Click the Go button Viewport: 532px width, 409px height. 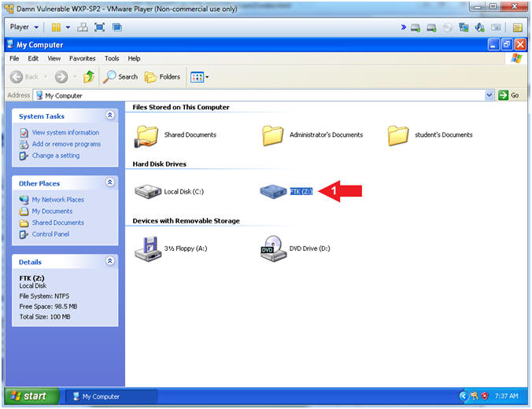508,95
